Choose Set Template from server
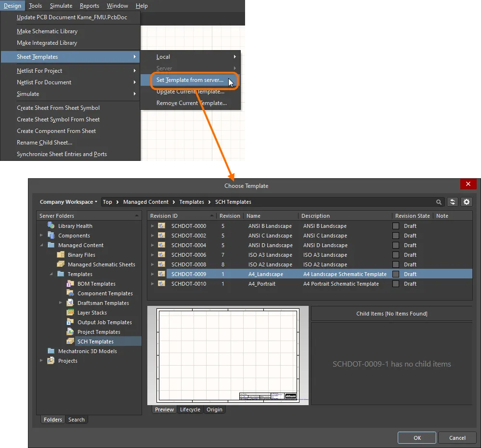 coord(190,80)
